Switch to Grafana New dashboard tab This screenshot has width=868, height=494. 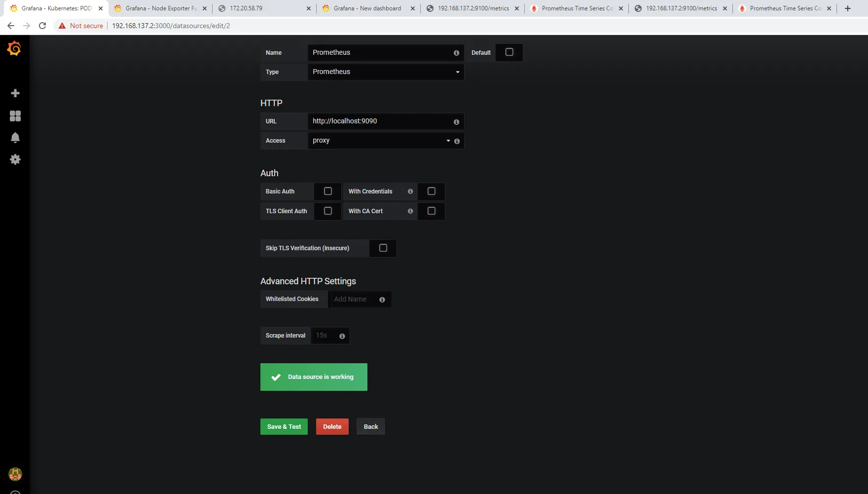pyautogui.click(x=369, y=8)
